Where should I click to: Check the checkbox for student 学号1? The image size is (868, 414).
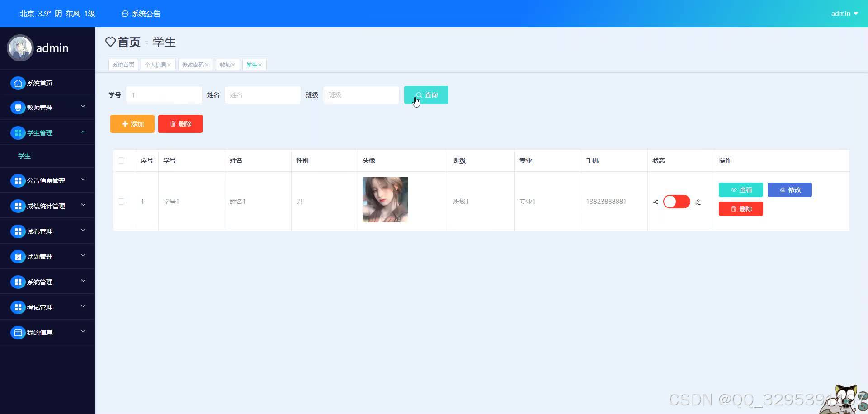pyautogui.click(x=121, y=202)
